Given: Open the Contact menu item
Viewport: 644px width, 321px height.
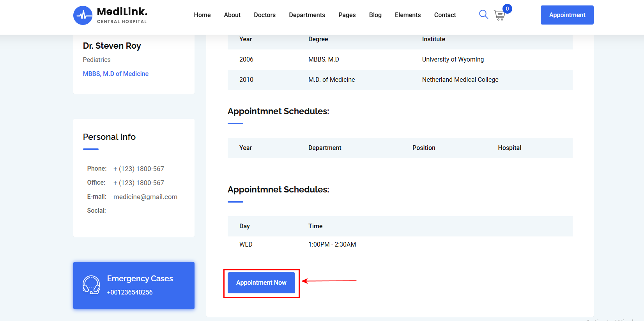Looking at the screenshot, I should pos(445,15).
